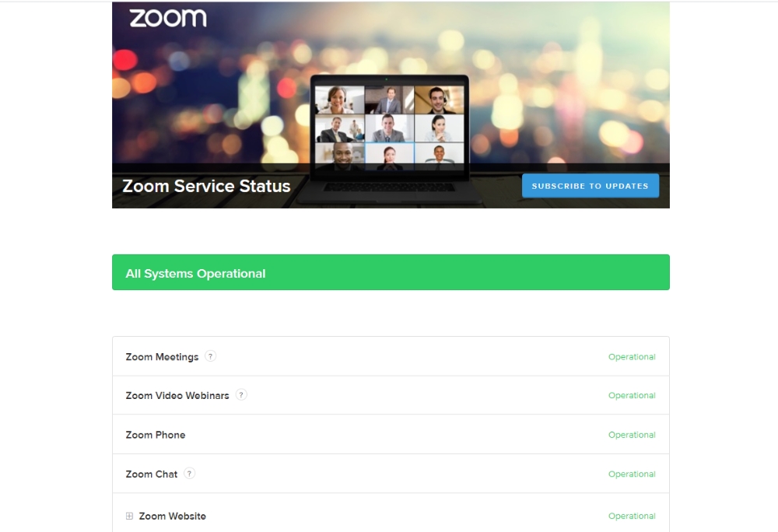Expand the Zoom Website component group
The width and height of the screenshot is (778, 532).
tap(129, 516)
